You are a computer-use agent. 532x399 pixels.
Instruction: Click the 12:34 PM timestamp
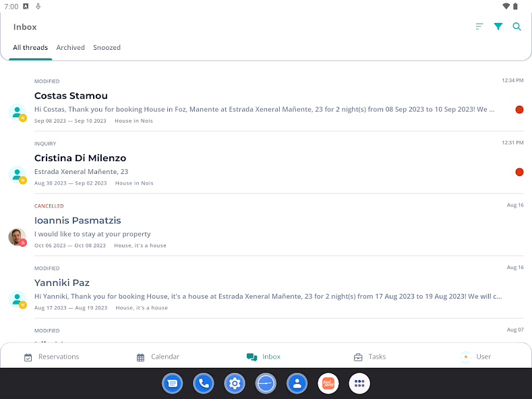[512, 80]
